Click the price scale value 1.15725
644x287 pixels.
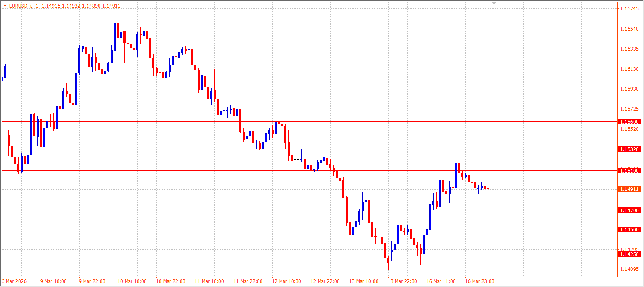[x=630, y=109]
